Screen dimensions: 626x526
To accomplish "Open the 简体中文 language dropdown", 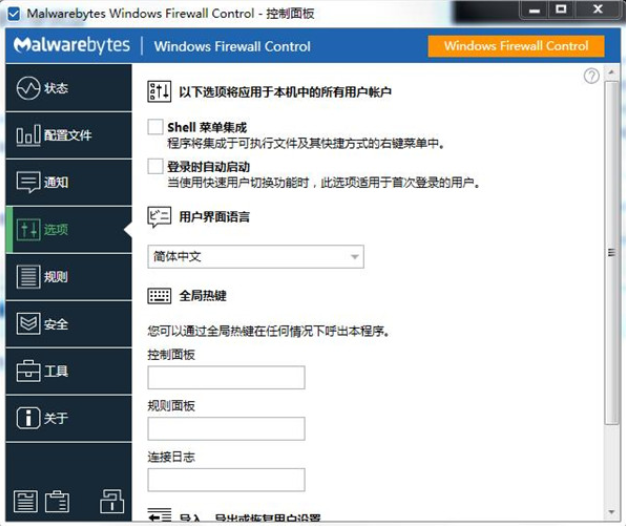I will pos(256,256).
